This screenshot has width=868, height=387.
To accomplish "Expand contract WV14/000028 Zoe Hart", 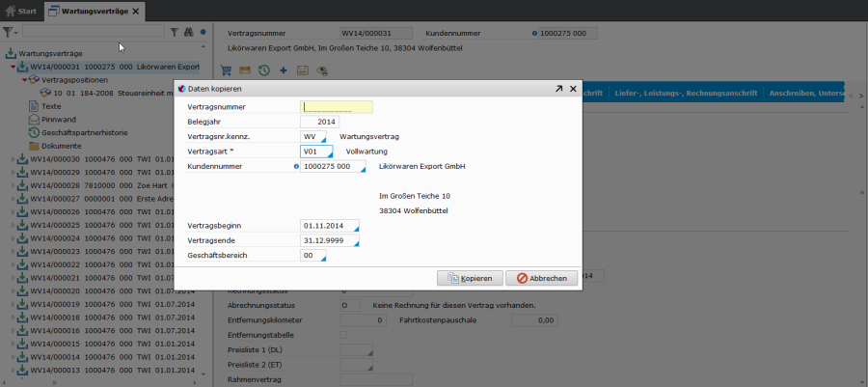I will pyautogui.click(x=14, y=186).
